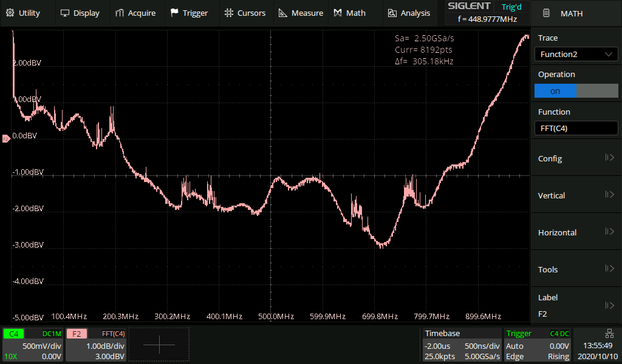Image resolution: width=622 pixels, height=364 pixels.
Task: Click the 13:55:49 clock display
Action: 598,346
